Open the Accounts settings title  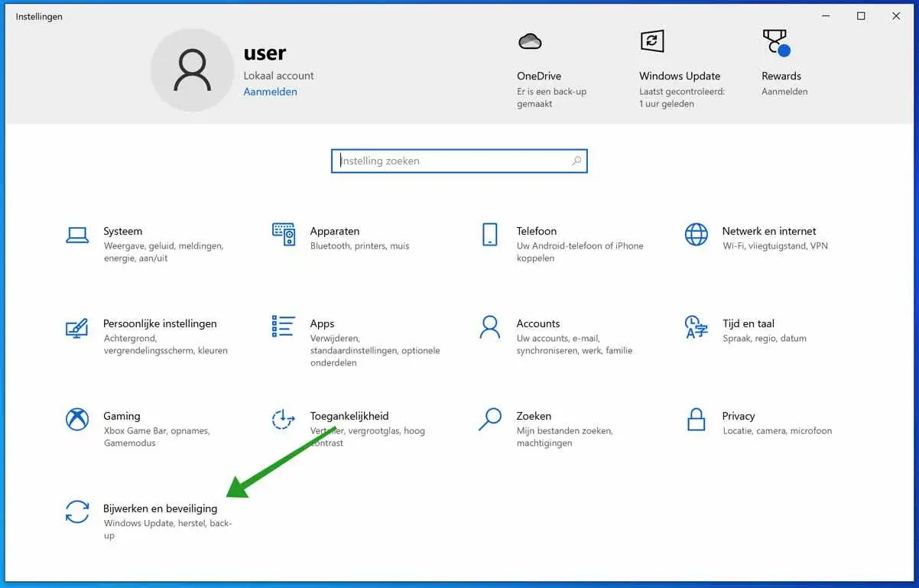(538, 323)
